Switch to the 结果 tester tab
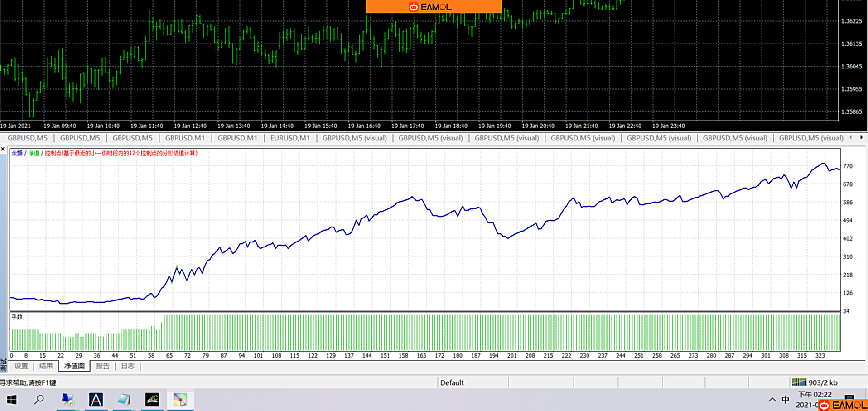Viewport: 868px width, 411px height. pos(46,366)
